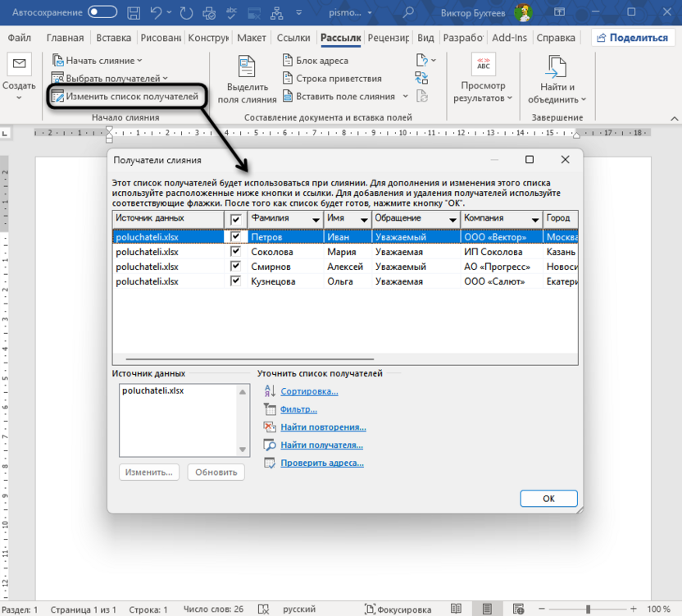Image resolution: width=682 pixels, height=616 pixels.
Task: Click the recipient list horizontal scrollbar
Action: pyautogui.click(x=250, y=359)
